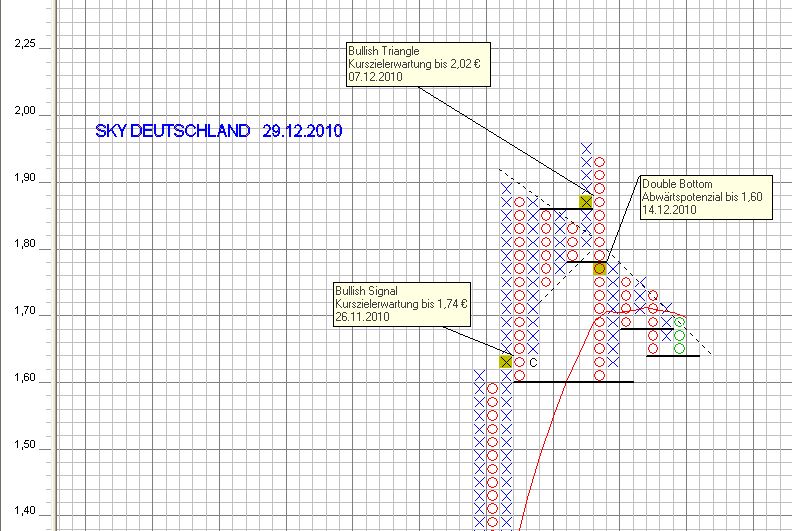
Task: Click the "Double Bottom" annotation heading
Action: pyautogui.click(x=677, y=184)
